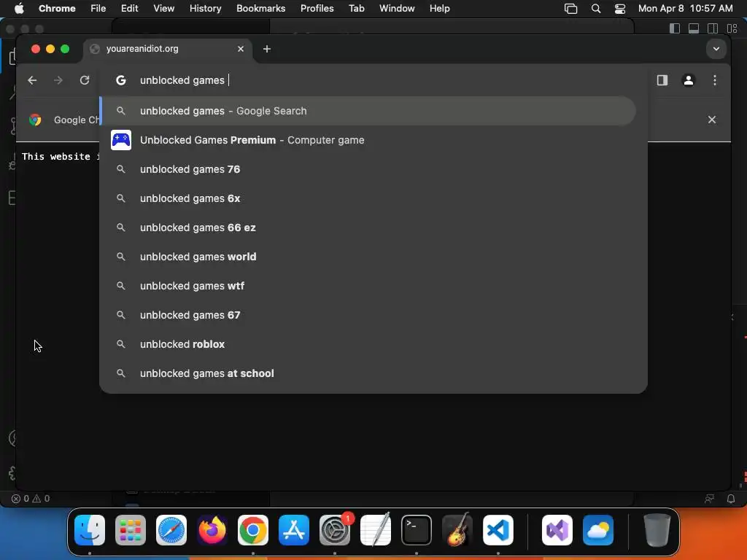The width and height of the screenshot is (747, 560).
Task: Open a new tab with plus button
Action: (267, 49)
